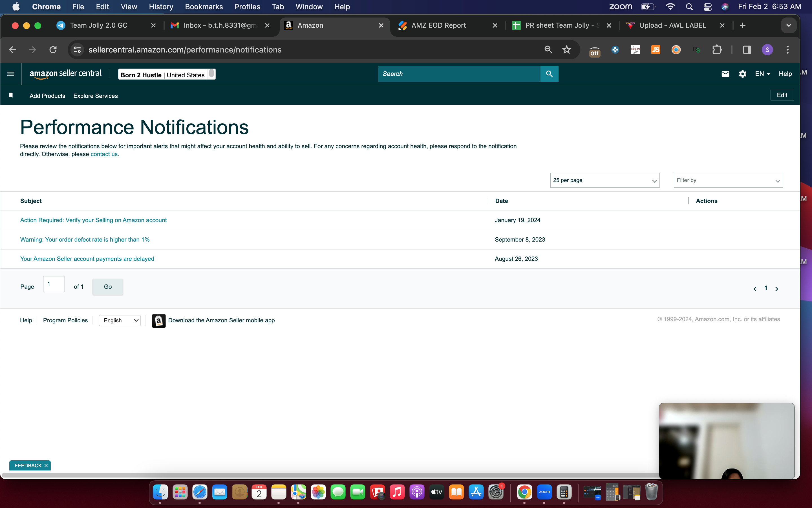Click Add Products in the navbar
The width and height of the screenshot is (812, 508).
pos(47,96)
